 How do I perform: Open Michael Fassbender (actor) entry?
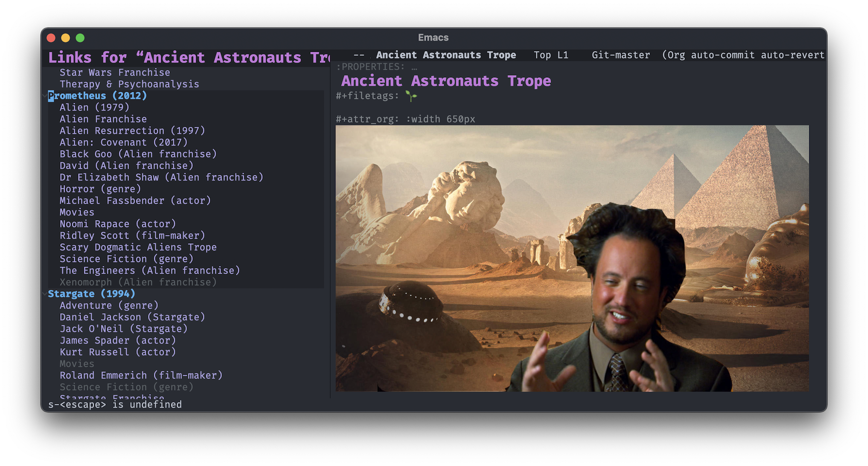pos(135,200)
